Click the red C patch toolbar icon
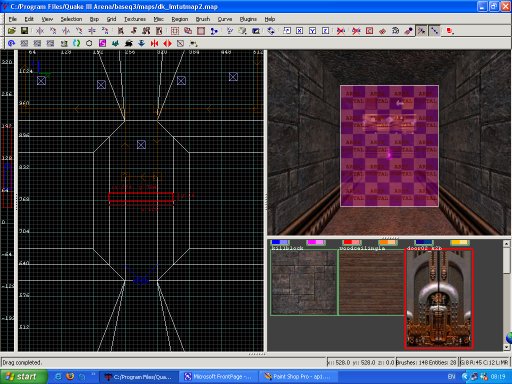 [x=369, y=31]
